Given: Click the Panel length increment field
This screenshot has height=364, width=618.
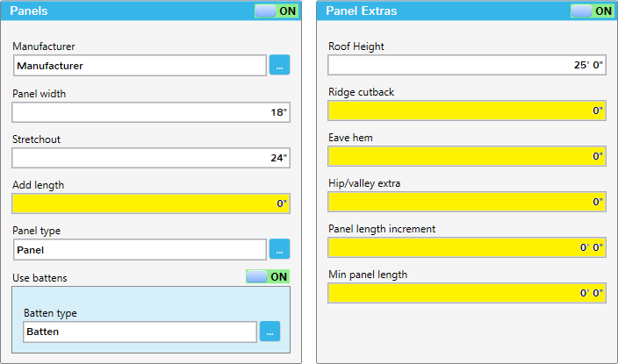Looking at the screenshot, I should point(467,247).
